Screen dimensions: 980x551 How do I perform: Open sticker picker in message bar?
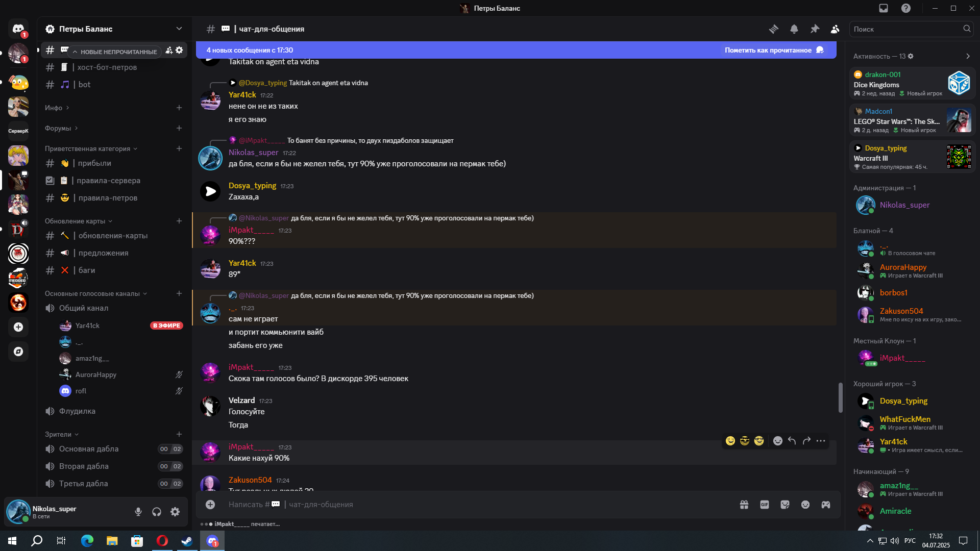coord(785,505)
